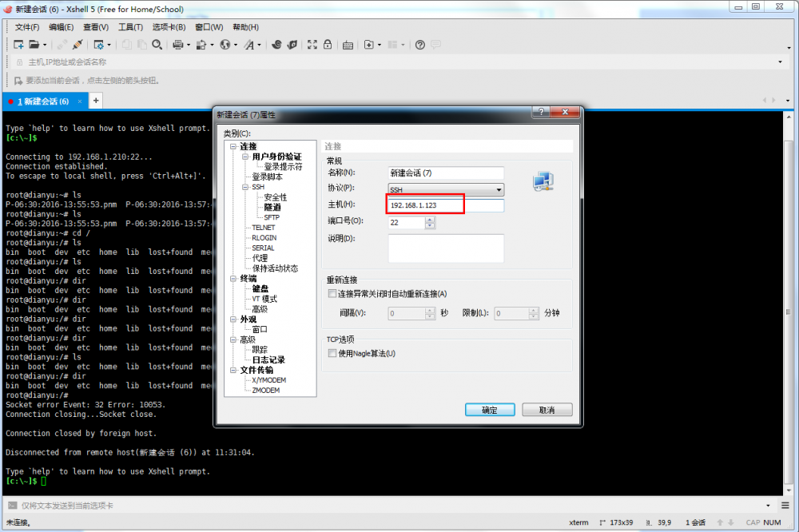
Task: Click the 名称 input field
Action: point(446,173)
